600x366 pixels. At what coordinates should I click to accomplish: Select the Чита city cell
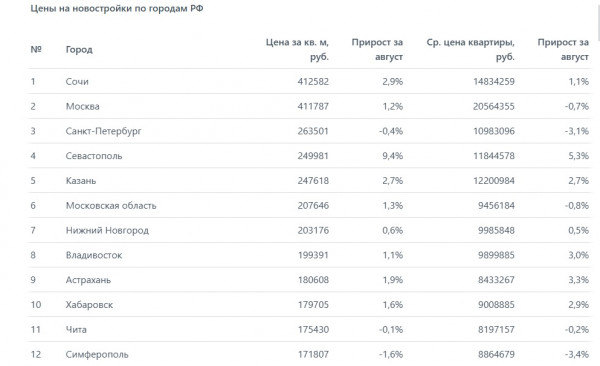(x=76, y=330)
